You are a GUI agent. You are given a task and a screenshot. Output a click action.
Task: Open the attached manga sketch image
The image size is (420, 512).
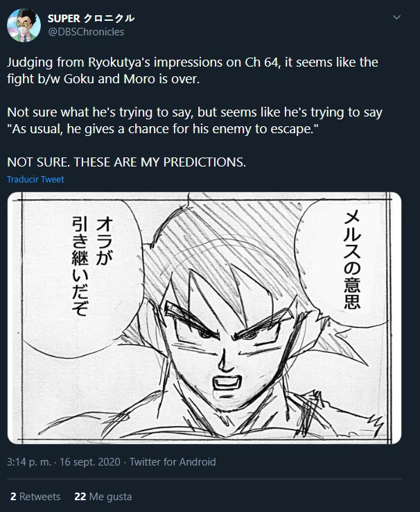click(x=204, y=318)
